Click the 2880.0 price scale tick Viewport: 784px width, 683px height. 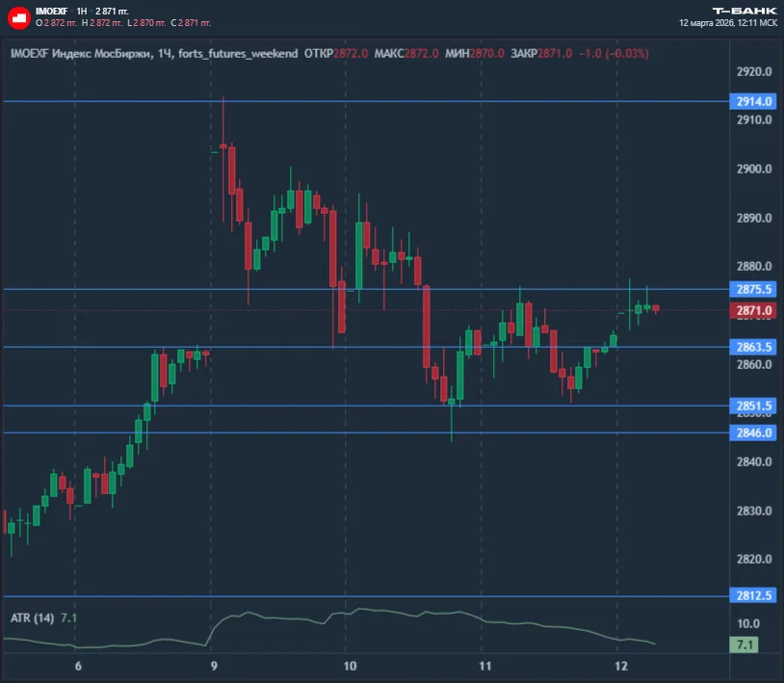tap(754, 266)
